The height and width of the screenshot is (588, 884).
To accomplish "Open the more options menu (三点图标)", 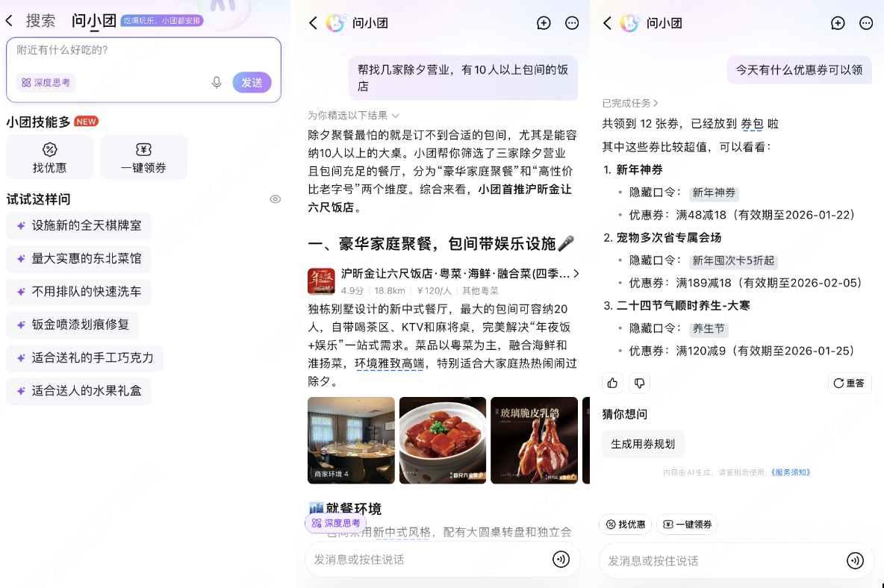I will (x=572, y=23).
